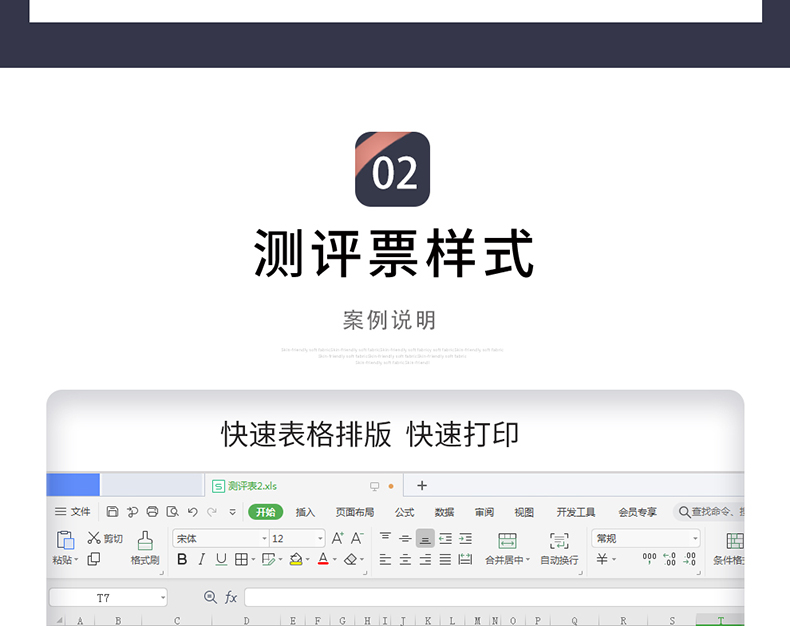Click the red font color swatch
790x626 pixels.
[323, 560]
